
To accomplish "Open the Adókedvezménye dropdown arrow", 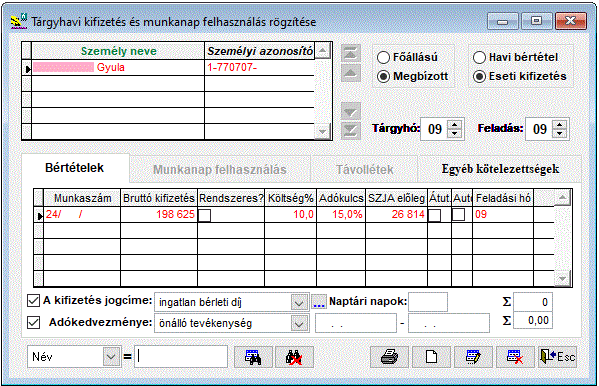I will pyautogui.click(x=299, y=324).
